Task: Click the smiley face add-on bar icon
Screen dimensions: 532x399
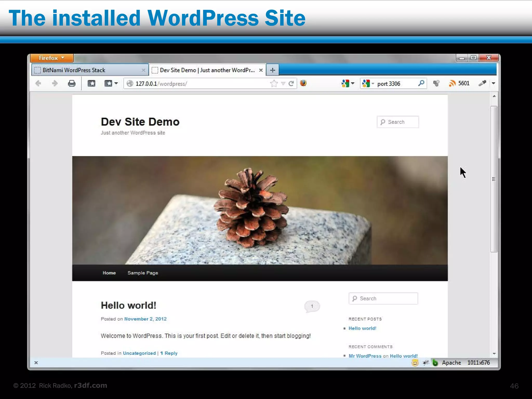Action: click(415, 363)
